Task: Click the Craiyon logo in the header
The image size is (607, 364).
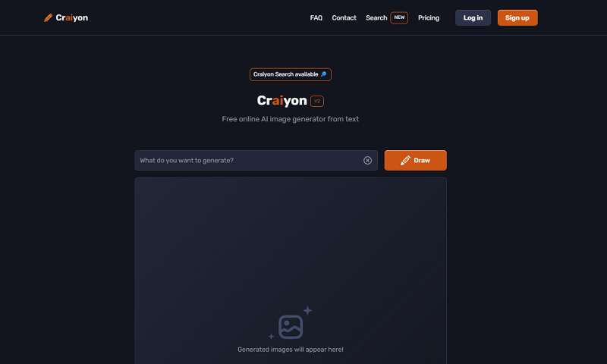Action: coord(66,17)
